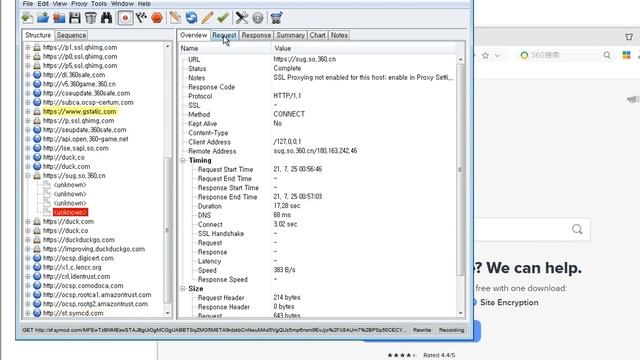The height and width of the screenshot is (360, 640).
Task: Open the Proxy menu
Action: (79, 4)
